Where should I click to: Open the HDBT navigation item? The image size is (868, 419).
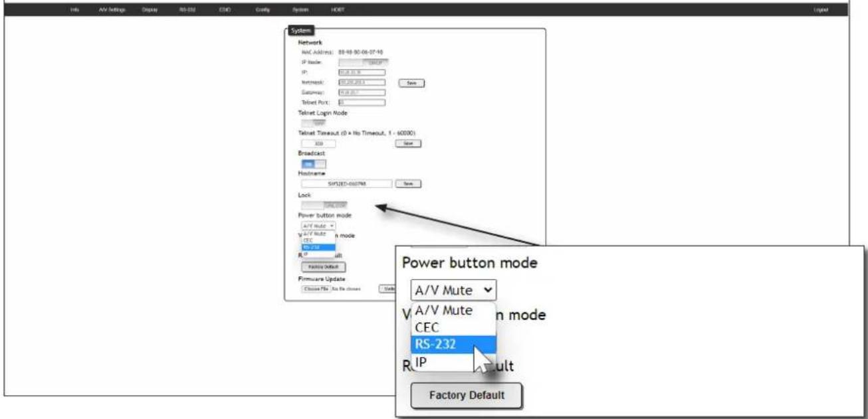[x=337, y=11]
